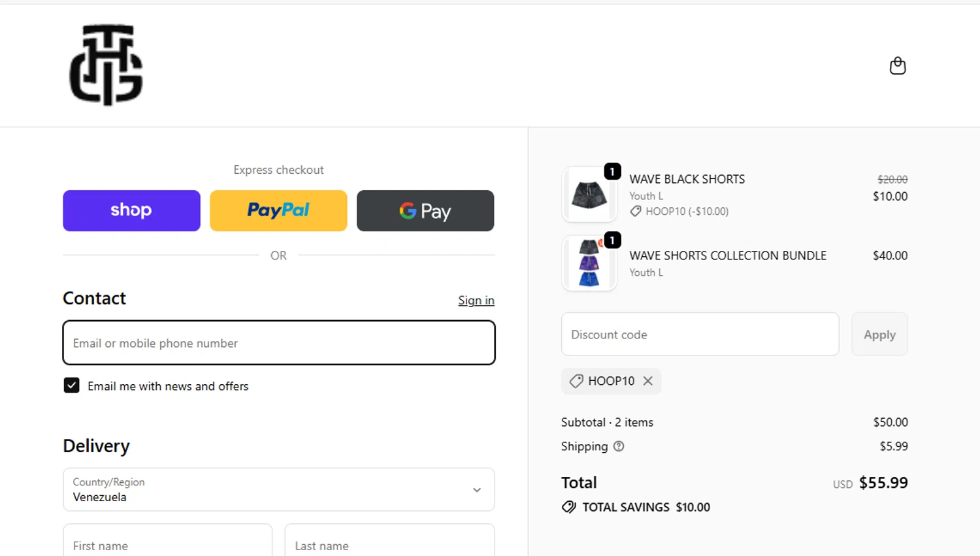Click the tag icon in HOOP10 chip

point(576,381)
